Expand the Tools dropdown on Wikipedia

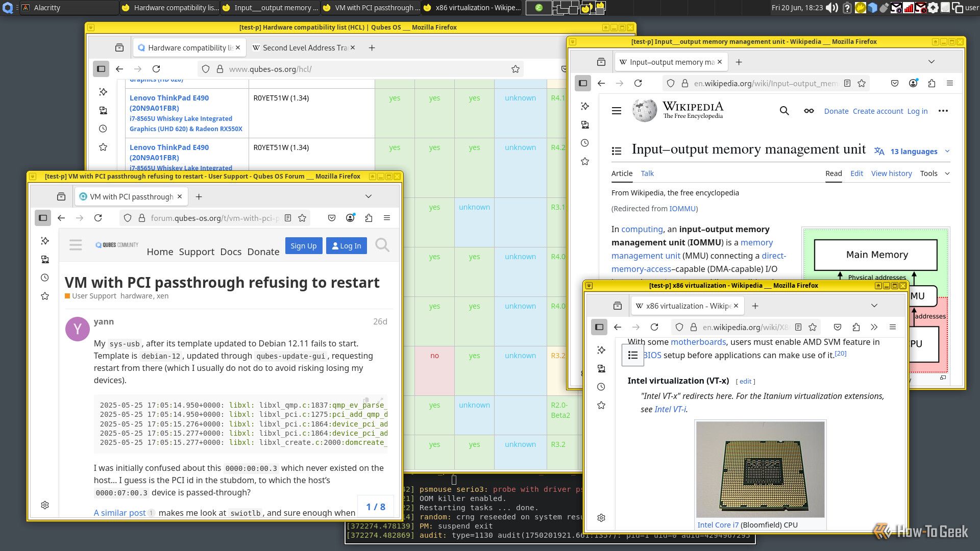(935, 173)
